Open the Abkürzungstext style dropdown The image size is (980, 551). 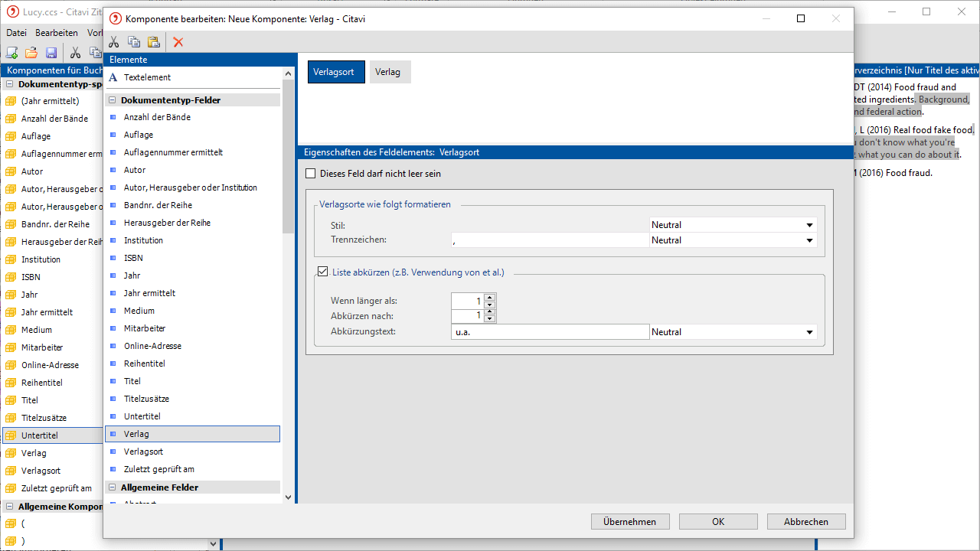(809, 332)
